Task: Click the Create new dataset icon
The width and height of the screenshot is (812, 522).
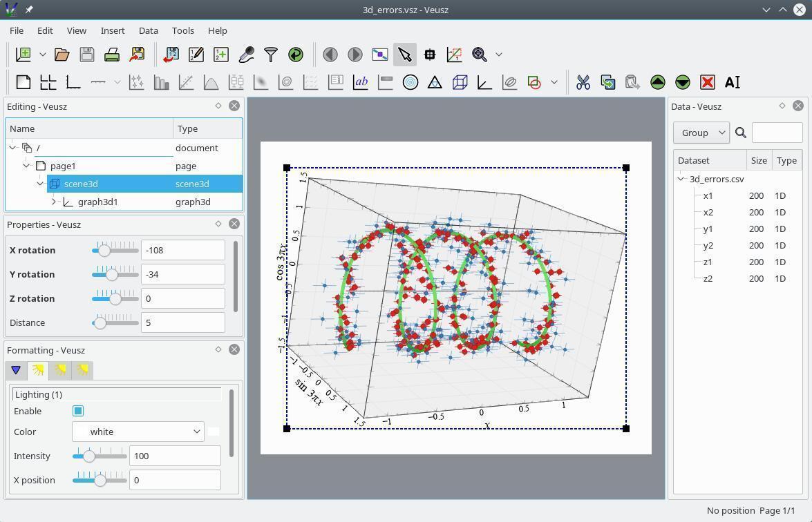Action: pos(221,55)
